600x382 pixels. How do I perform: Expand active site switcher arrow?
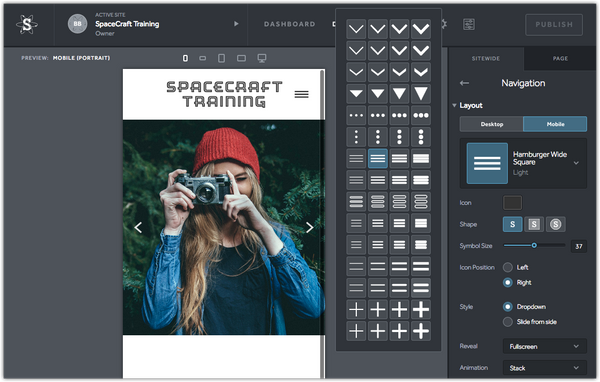pos(236,24)
